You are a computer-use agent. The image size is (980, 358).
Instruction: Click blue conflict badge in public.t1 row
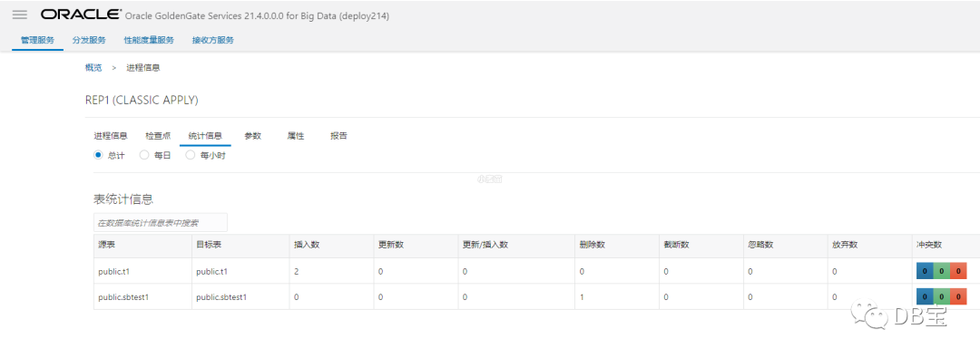[x=925, y=271]
